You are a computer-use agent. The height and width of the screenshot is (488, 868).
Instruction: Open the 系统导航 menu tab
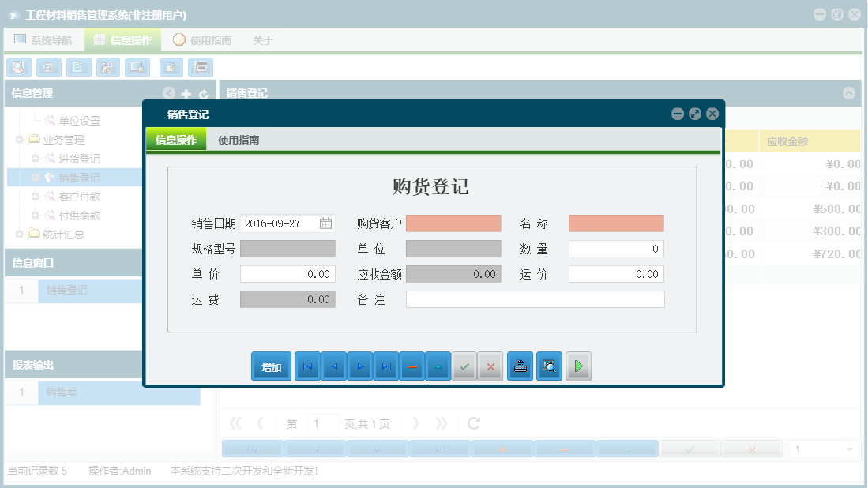click(44, 39)
